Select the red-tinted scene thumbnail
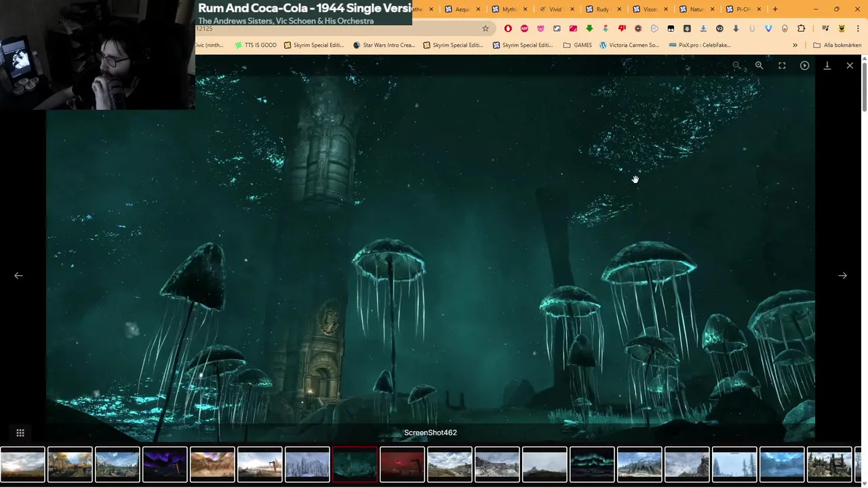This screenshot has width=868, height=488. click(402, 464)
